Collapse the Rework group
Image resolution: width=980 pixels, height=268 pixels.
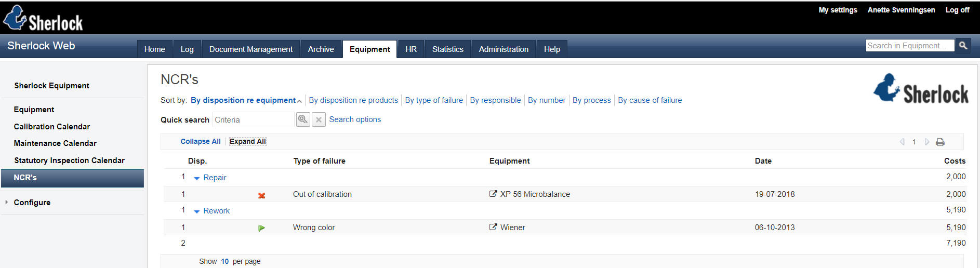[197, 211]
